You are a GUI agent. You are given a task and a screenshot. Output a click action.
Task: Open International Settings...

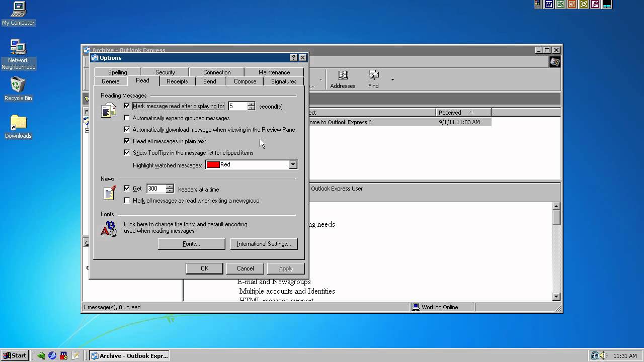tap(264, 244)
